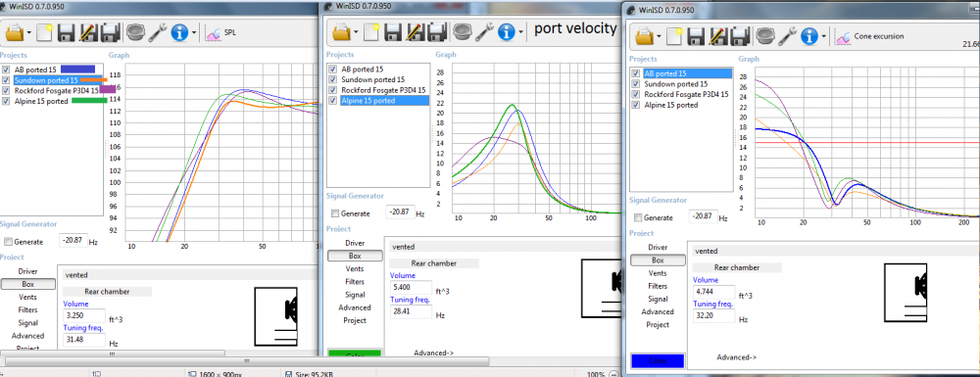Open wrench options icon in SPL window
This screenshot has width=980, height=377.
157,32
